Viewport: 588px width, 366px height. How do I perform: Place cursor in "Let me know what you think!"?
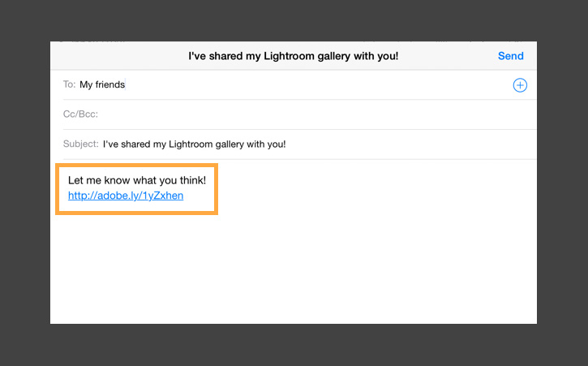tap(137, 179)
